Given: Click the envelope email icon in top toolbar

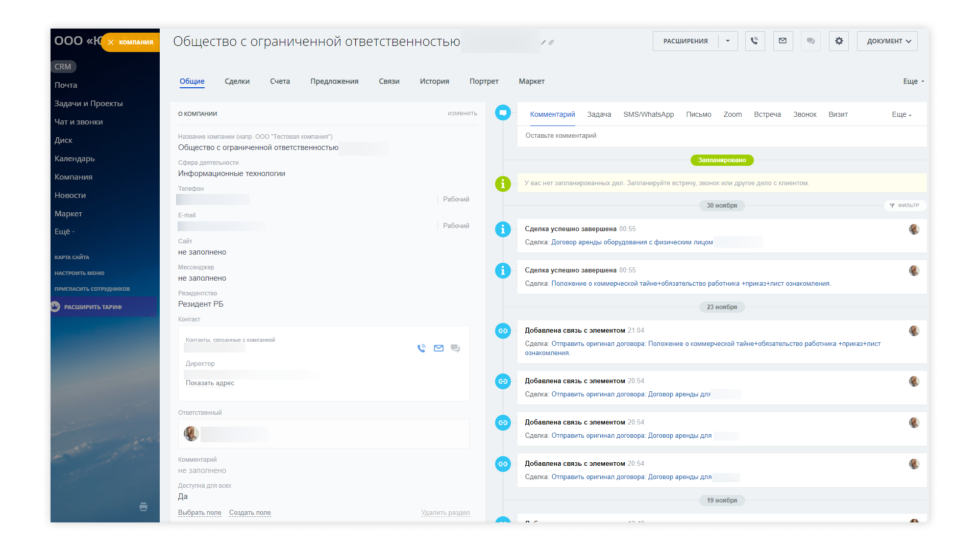Looking at the screenshot, I should pyautogui.click(x=782, y=41).
